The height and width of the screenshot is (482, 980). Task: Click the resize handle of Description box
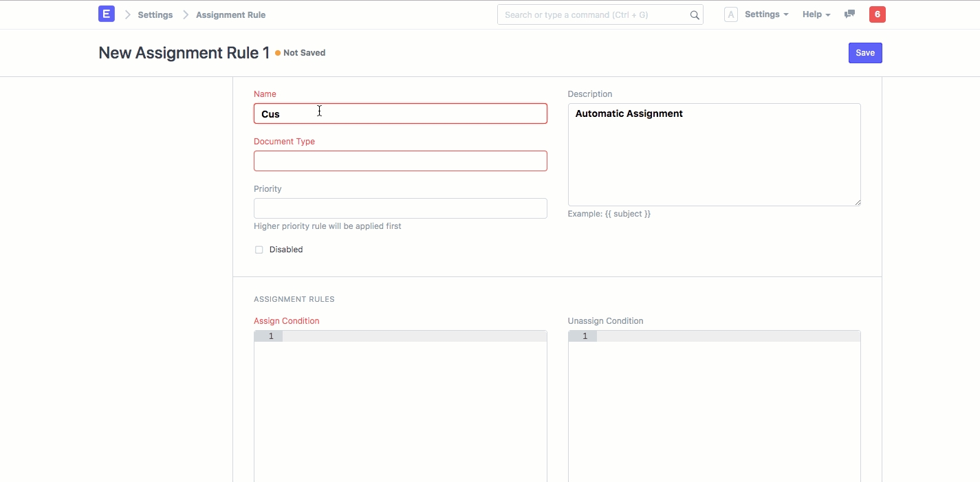point(857,202)
